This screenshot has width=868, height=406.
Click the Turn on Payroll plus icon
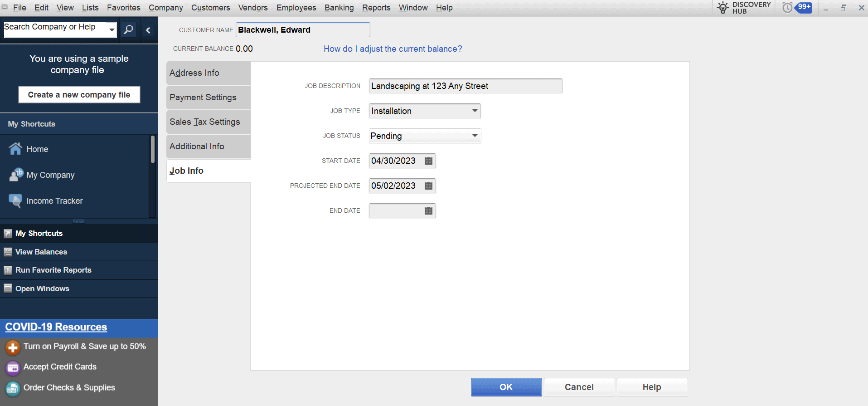point(13,347)
